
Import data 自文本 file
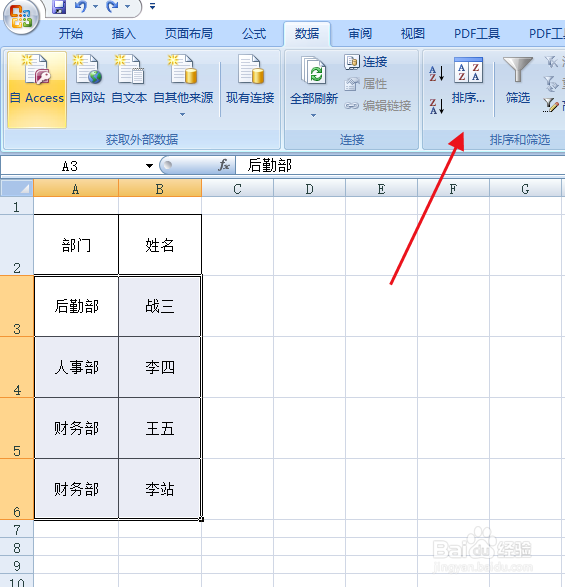(129, 80)
